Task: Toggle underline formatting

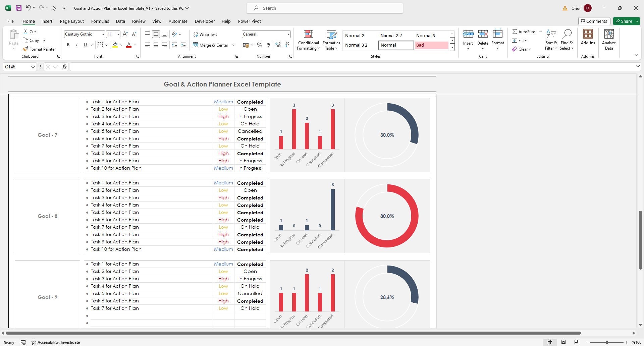Action: [85, 45]
